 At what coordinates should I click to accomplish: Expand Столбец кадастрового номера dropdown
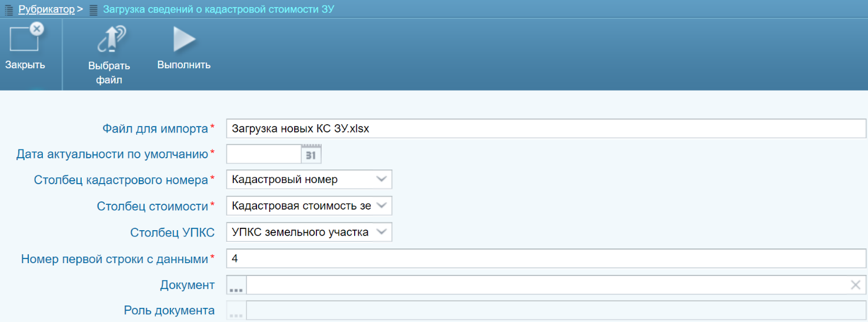(382, 179)
